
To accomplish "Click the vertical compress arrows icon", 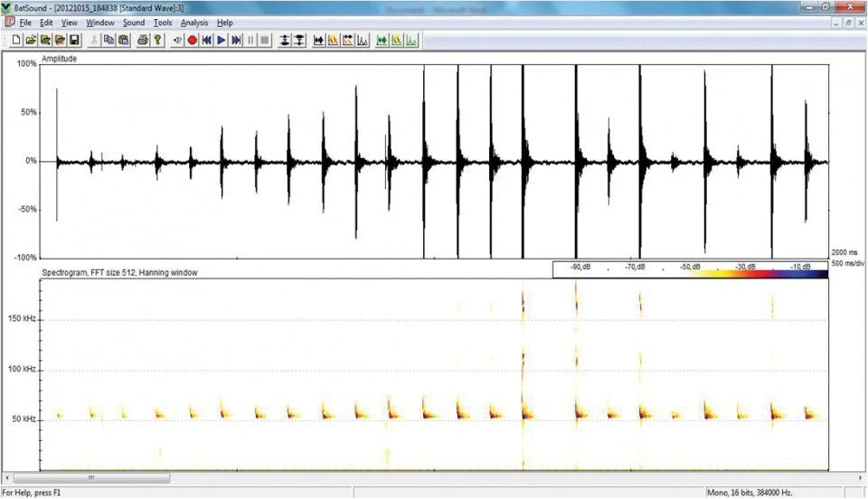I will (299, 40).
